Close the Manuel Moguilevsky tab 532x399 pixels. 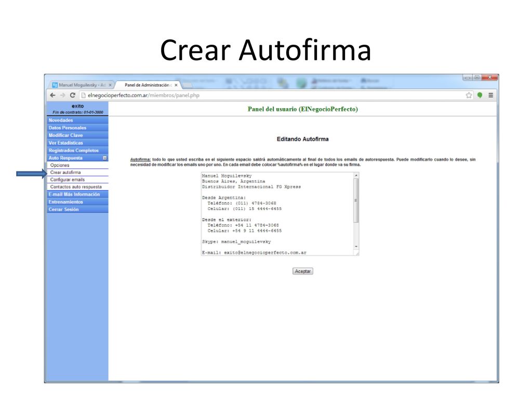[110, 85]
